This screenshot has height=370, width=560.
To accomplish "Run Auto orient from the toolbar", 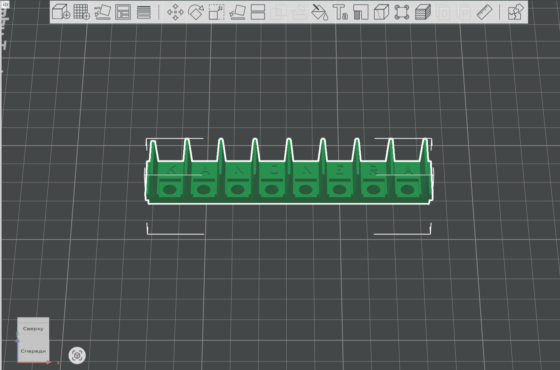I will pyautogui.click(x=102, y=12).
